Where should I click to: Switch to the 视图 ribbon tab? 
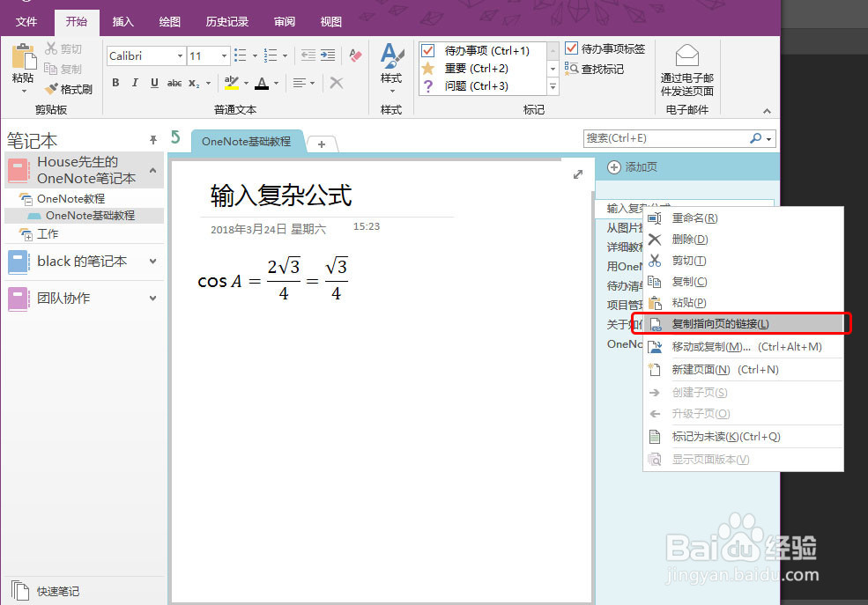(x=331, y=22)
